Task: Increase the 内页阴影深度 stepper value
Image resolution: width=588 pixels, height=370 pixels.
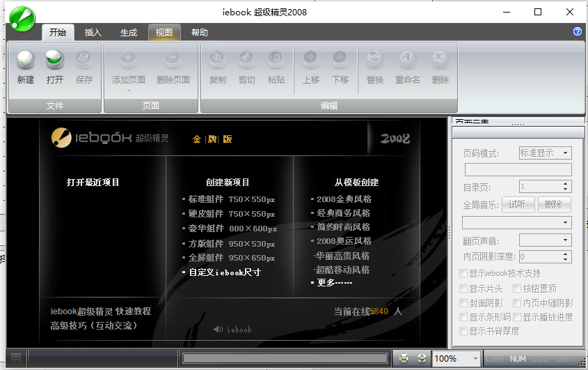Action: point(566,254)
